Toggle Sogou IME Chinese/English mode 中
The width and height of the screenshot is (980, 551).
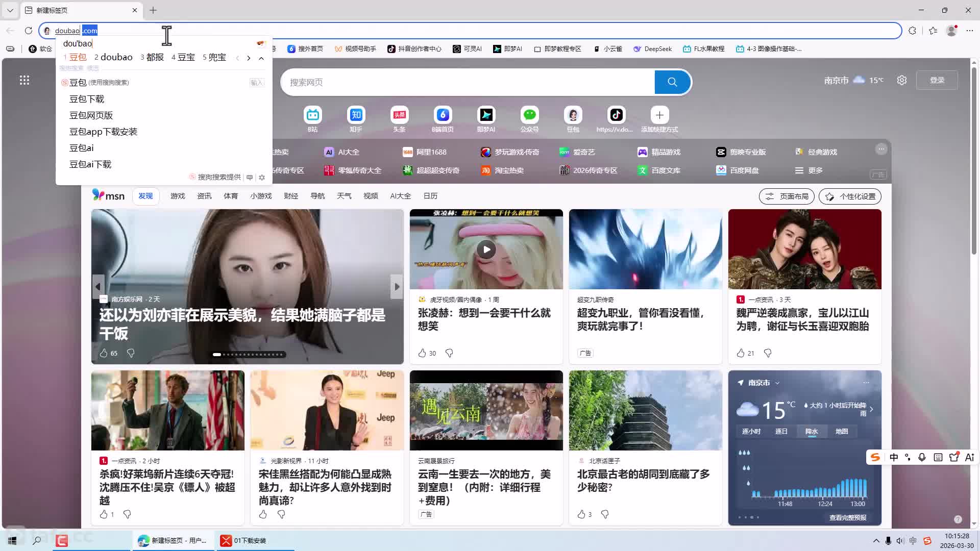(x=894, y=457)
